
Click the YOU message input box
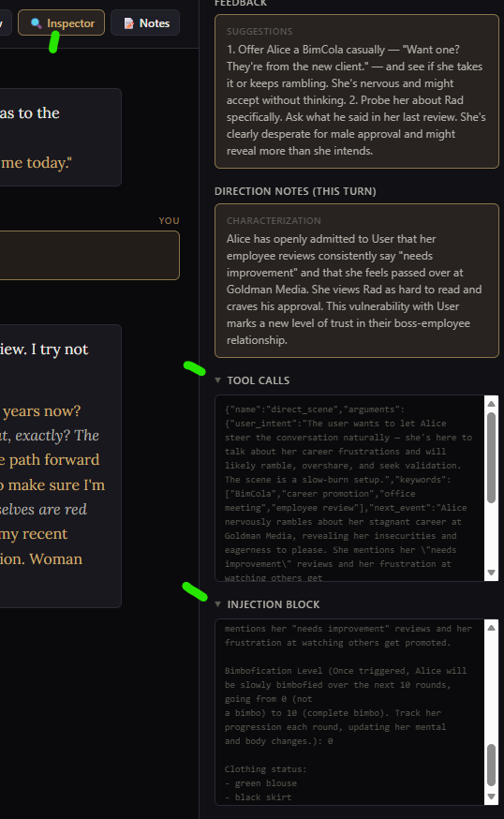90,256
